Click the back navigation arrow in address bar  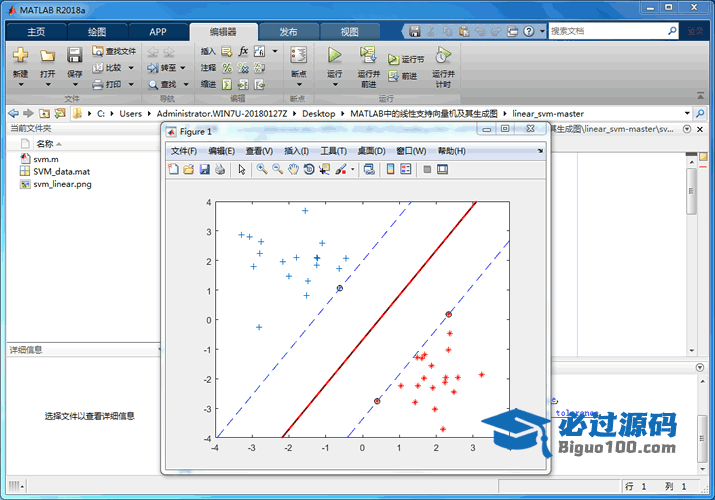[x=13, y=113]
